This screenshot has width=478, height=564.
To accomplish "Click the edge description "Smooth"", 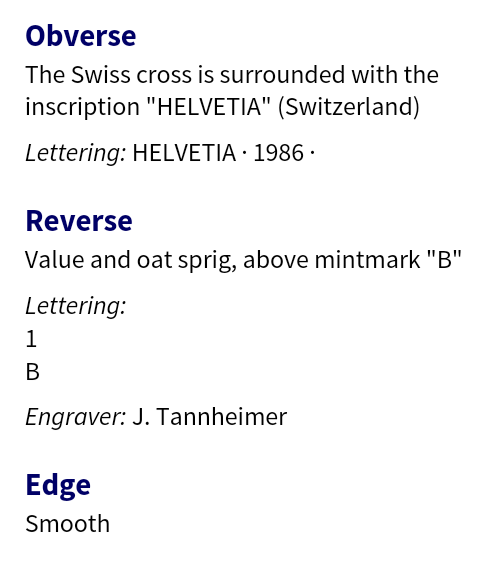I will click(x=68, y=523).
